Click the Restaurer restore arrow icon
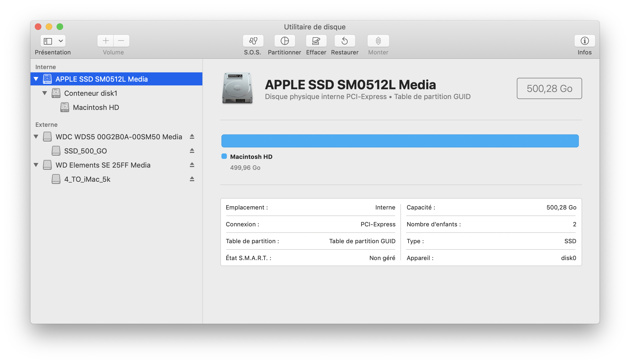Viewport: 630px width, 364px height. pos(345,41)
